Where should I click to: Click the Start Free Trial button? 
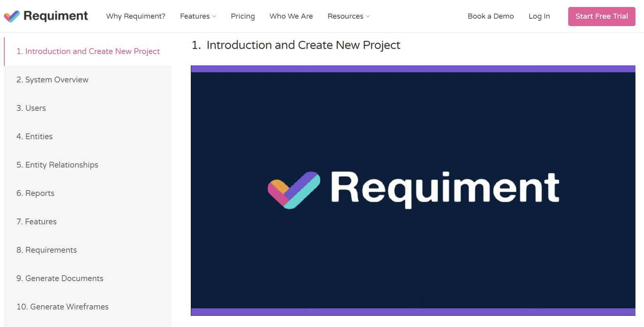602,16
